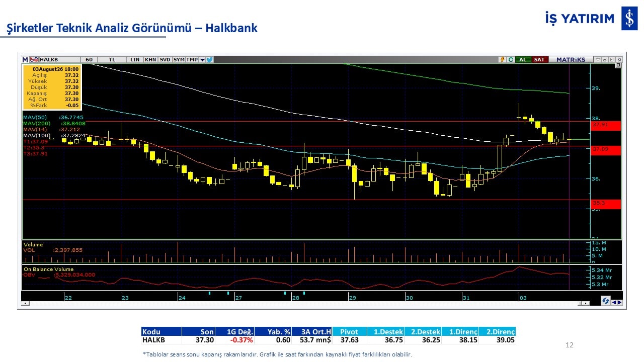Click the second resistance value 39.05

pos(497,340)
